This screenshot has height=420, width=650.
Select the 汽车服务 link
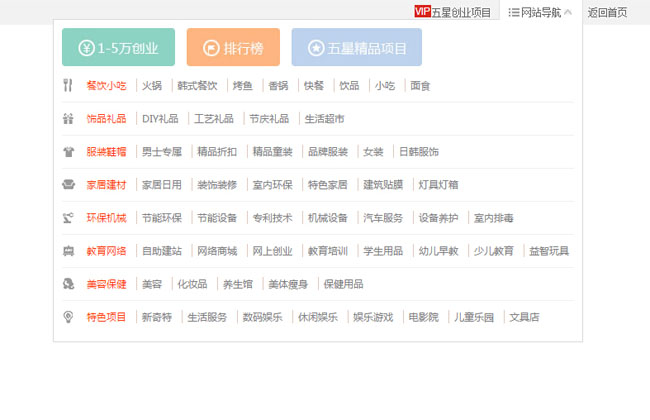(x=383, y=218)
